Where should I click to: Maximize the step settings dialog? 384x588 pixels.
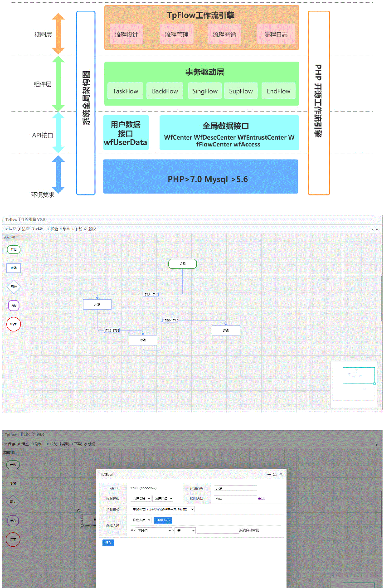[x=274, y=474]
